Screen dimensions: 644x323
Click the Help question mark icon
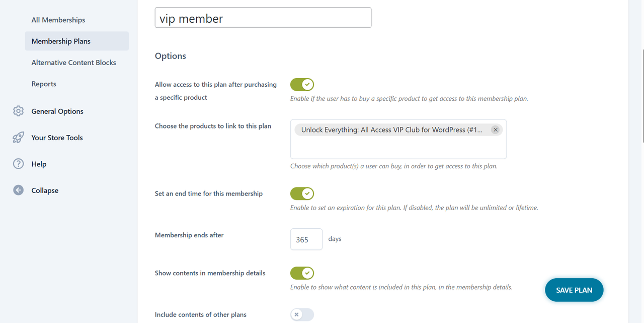(x=19, y=164)
